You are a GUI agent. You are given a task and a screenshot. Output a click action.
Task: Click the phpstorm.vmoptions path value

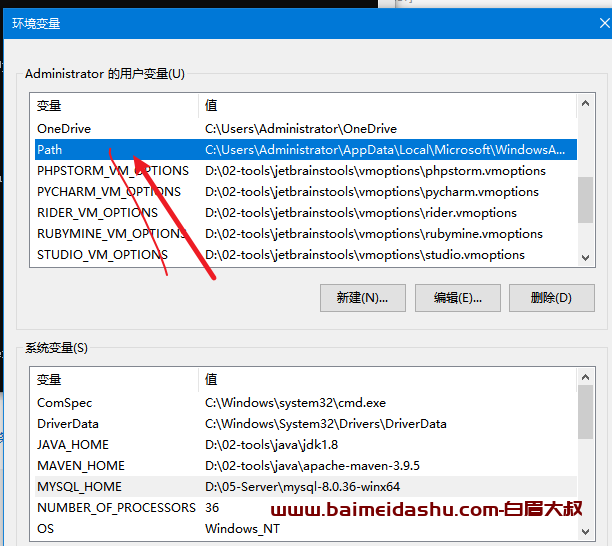coord(375,171)
